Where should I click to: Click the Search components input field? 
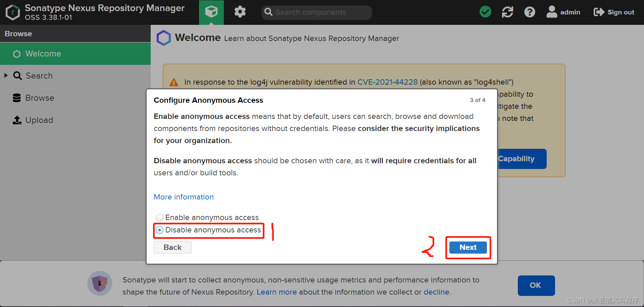pyautogui.click(x=316, y=12)
